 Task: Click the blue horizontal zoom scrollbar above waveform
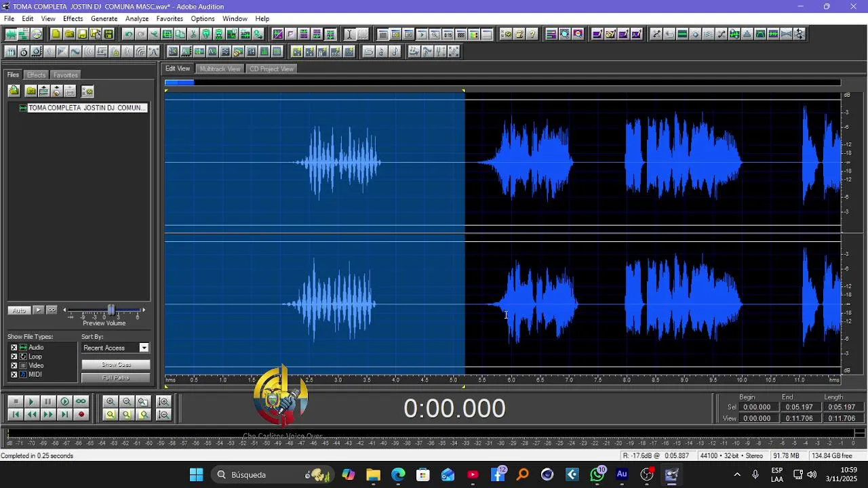click(180, 83)
